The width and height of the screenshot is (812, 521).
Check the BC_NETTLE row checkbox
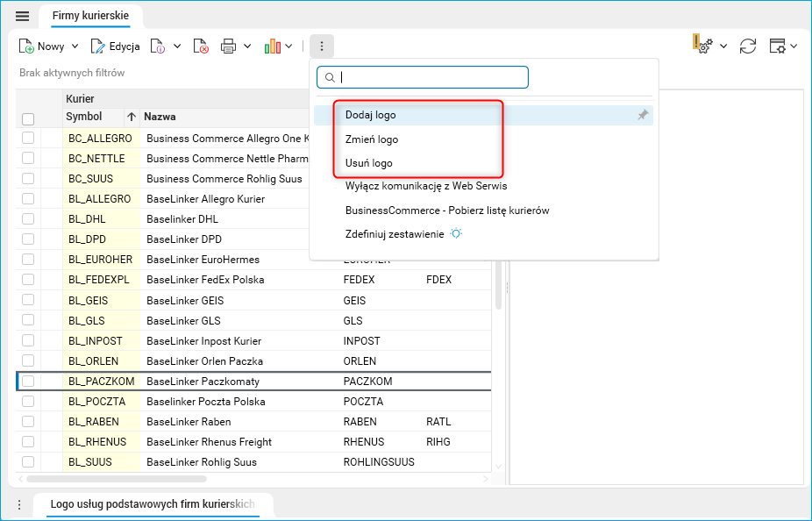point(28,158)
